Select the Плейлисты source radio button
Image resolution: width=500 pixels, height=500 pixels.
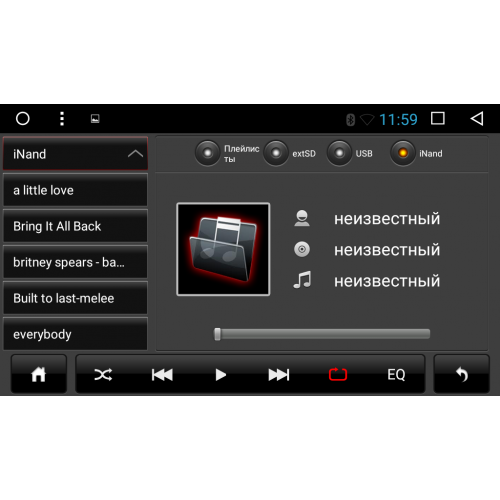click(207, 153)
